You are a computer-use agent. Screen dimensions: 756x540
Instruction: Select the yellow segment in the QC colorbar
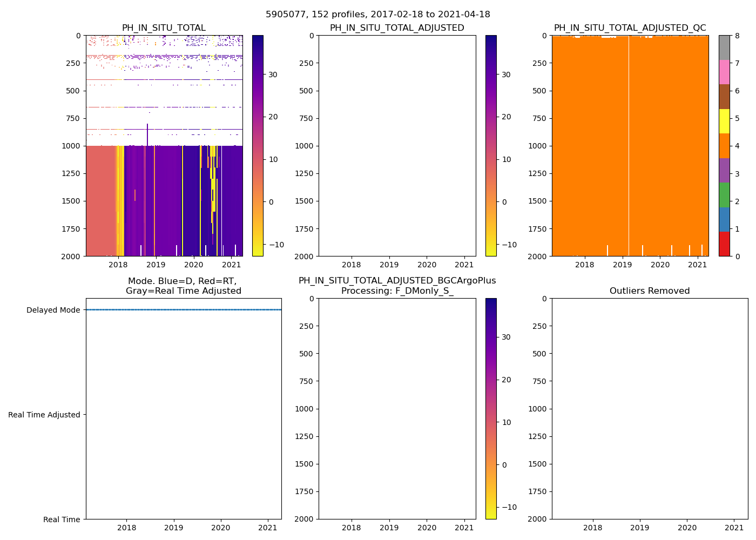(724, 121)
